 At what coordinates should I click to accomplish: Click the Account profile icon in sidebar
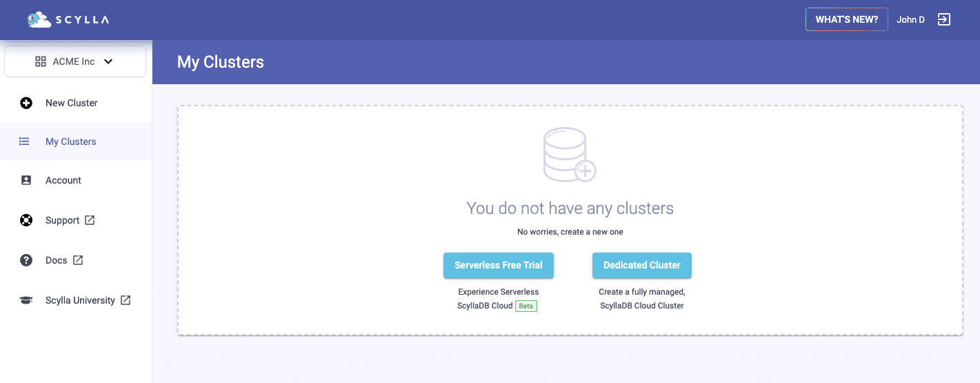[26, 180]
